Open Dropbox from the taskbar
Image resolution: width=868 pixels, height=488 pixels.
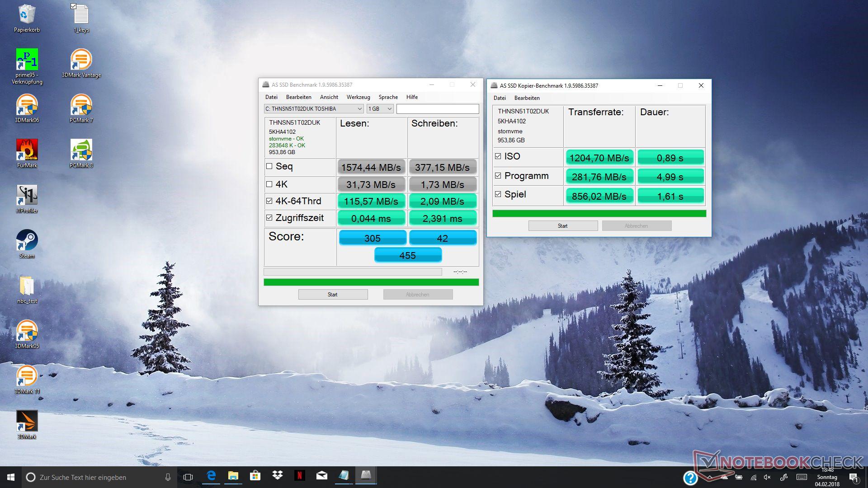(x=277, y=476)
